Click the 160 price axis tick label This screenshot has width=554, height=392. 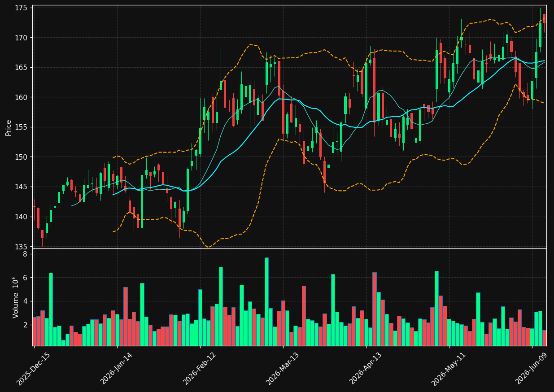coord(21,97)
